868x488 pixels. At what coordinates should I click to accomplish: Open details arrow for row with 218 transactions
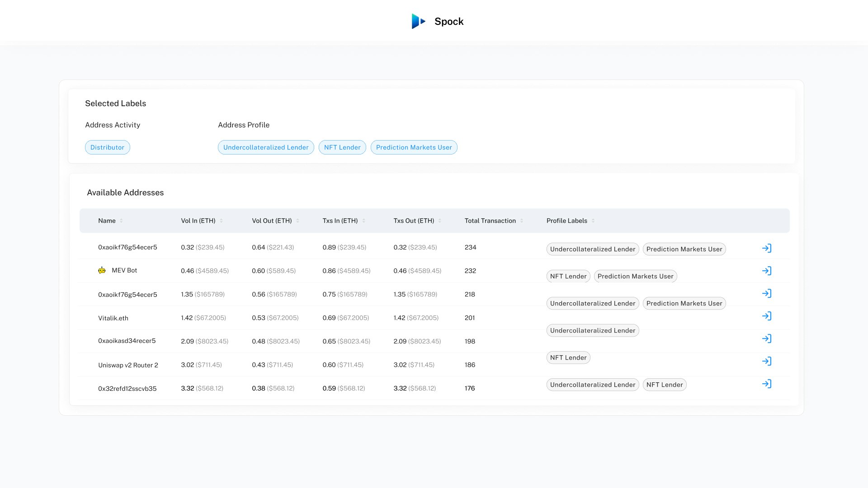point(767,293)
